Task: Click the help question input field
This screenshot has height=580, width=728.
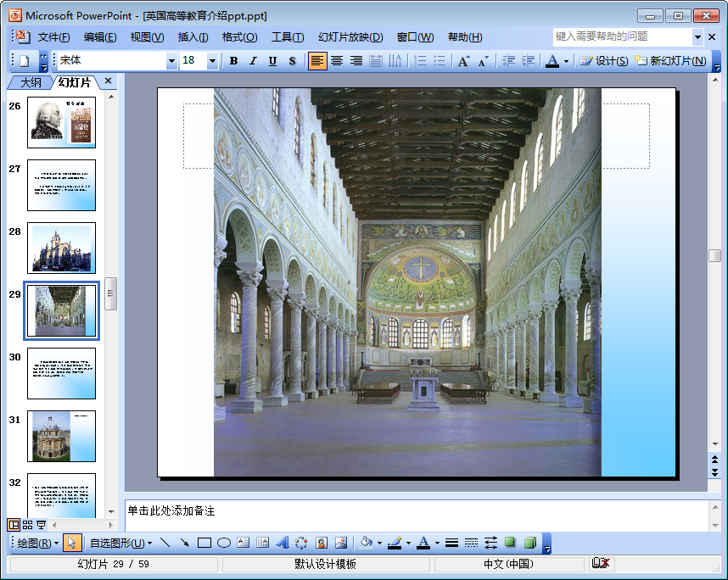Action: [622, 36]
